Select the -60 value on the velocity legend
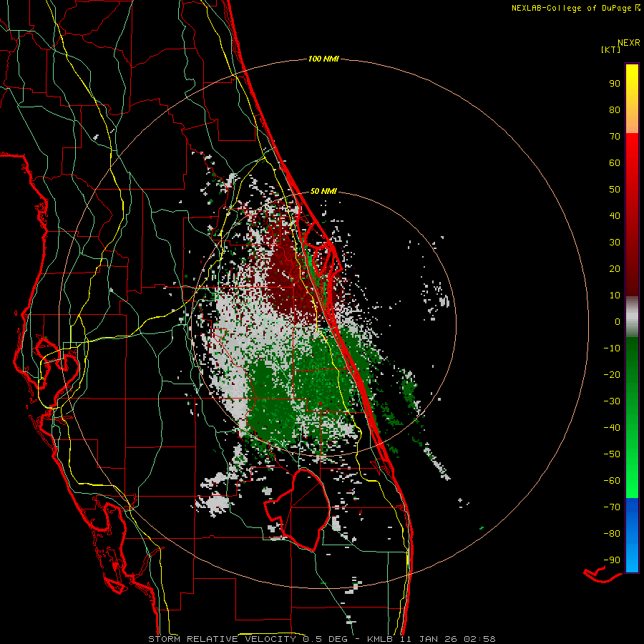This screenshot has width=644, height=644. (x=612, y=481)
